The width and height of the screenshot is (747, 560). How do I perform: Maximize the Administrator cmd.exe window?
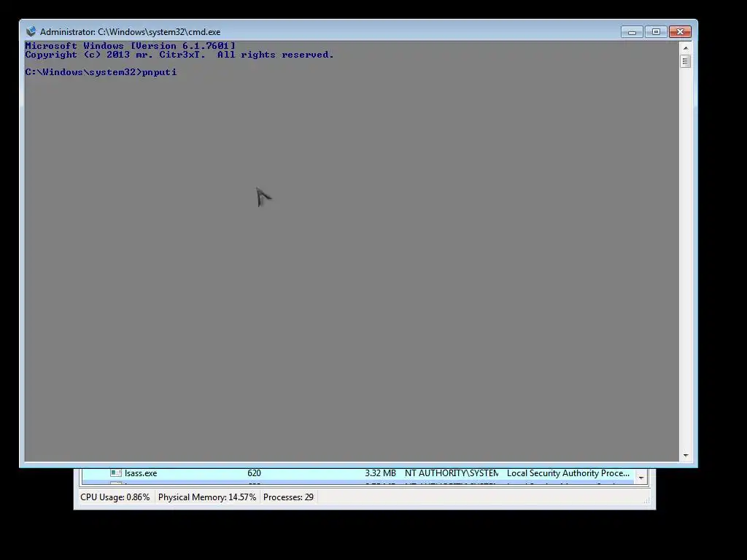[x=656, y=32]
